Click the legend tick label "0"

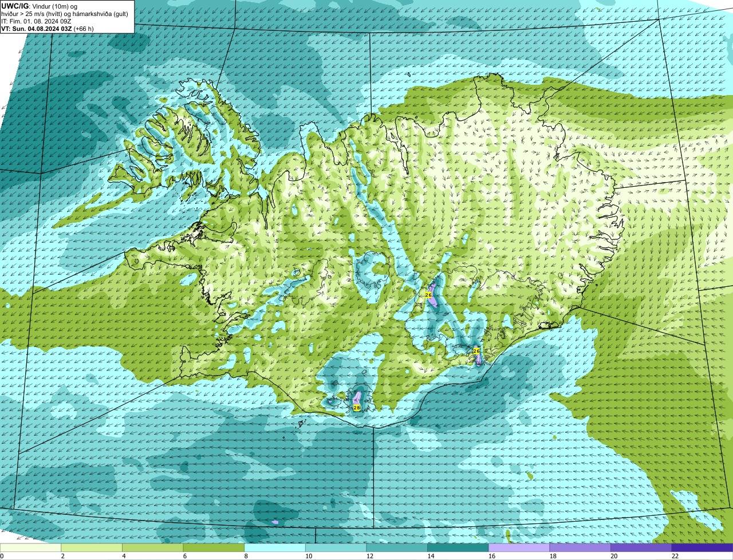pos(2,556)
